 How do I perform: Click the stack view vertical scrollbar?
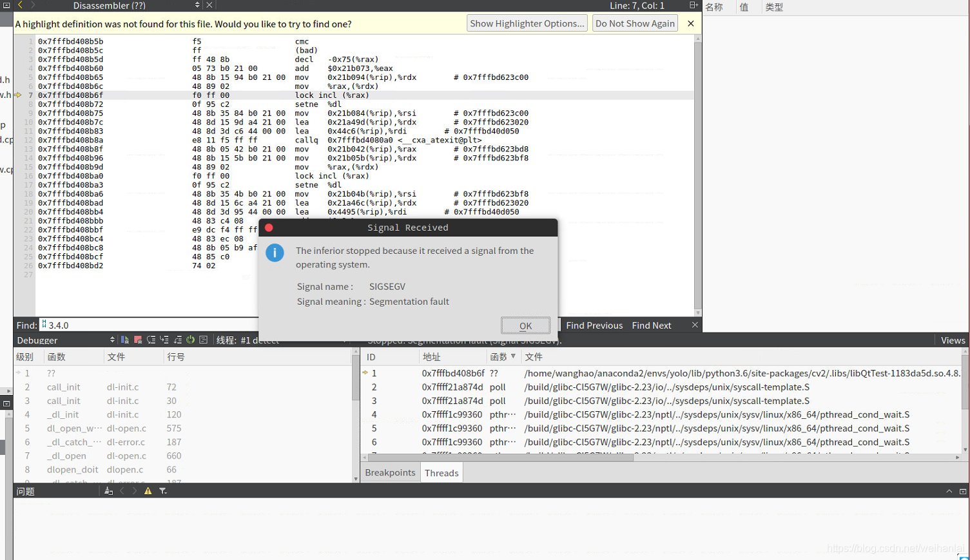coord(356,416)
